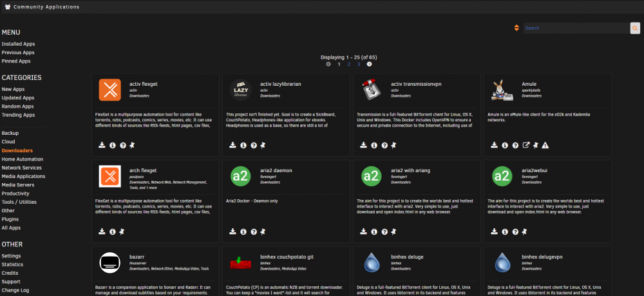Open support icon for aria2 daemon
Image resolution: width=644 pixels, height=296 pixels.
pyautogui.click(x=254, y=232)
